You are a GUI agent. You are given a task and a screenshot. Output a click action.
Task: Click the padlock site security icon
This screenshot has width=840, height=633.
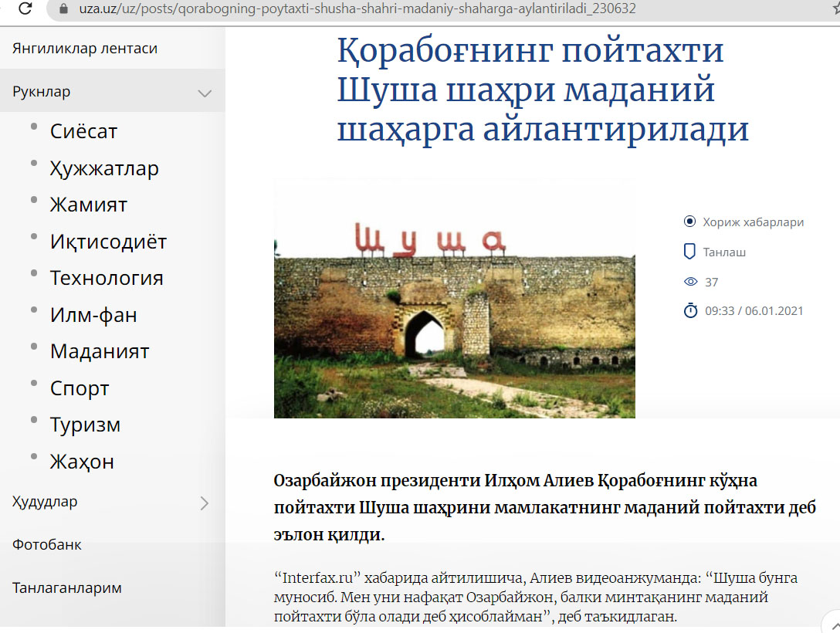[64, 8]
